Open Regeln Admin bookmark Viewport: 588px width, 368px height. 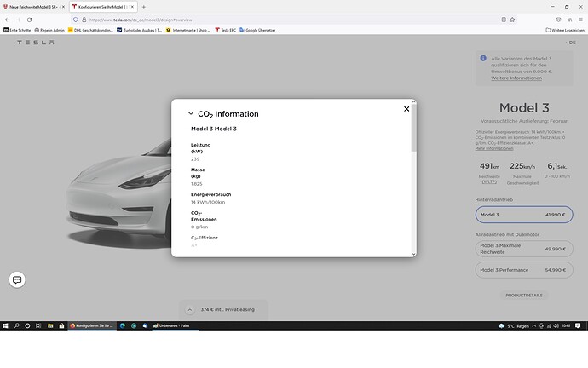click(49, 30)
